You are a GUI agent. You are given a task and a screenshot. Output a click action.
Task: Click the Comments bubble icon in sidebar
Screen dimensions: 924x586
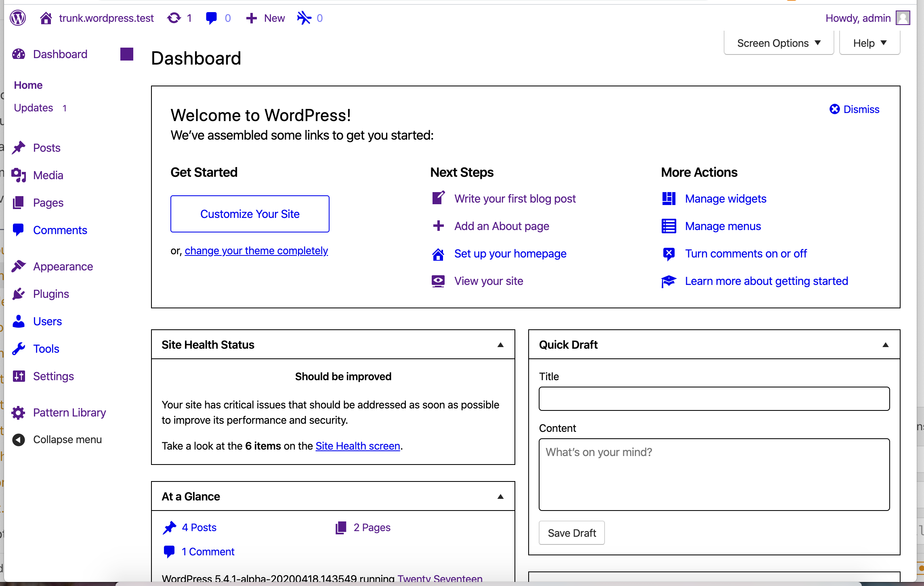(x=19, y=230)
